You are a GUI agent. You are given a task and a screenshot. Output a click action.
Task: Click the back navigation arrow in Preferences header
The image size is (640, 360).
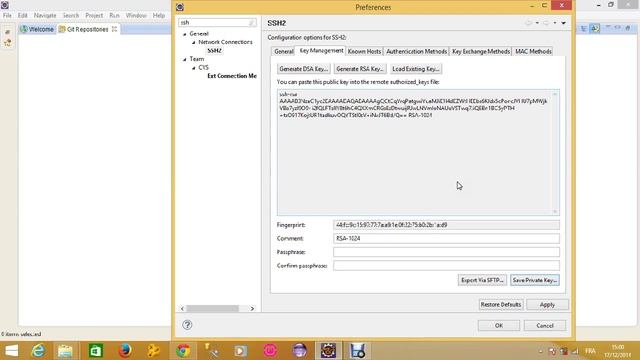(x=529, y=23)
